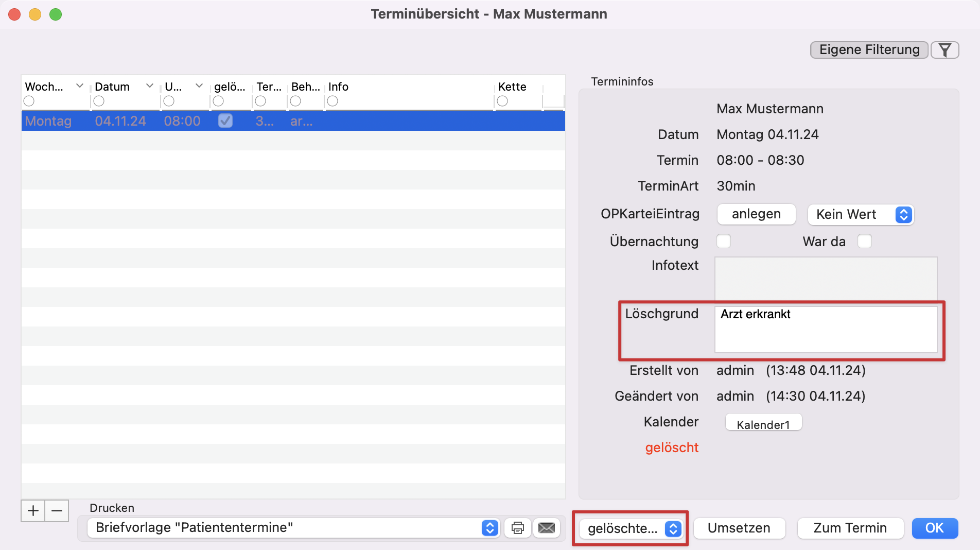
Task: Click the gelö... column header
Action: point(230,87)
